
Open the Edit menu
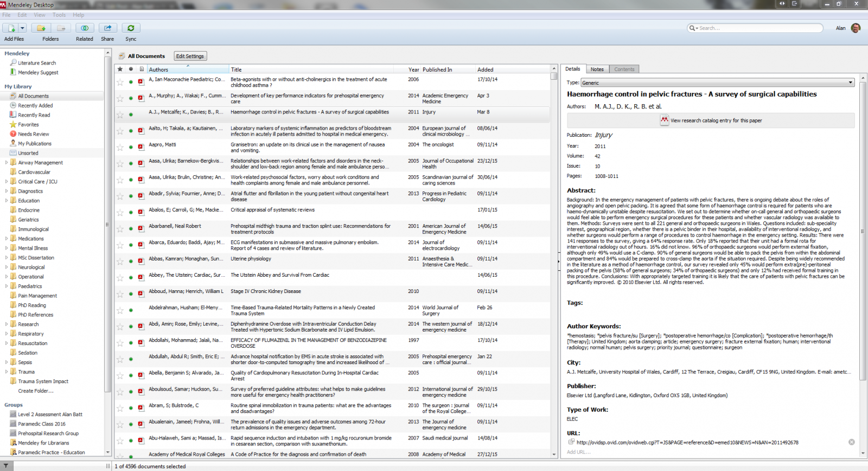(22, 15)
